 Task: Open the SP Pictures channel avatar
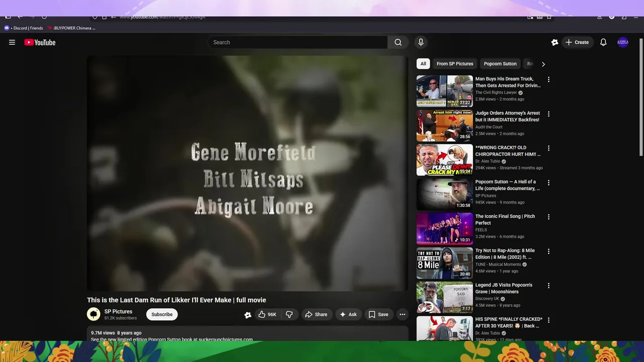click(x=94, y=314)
